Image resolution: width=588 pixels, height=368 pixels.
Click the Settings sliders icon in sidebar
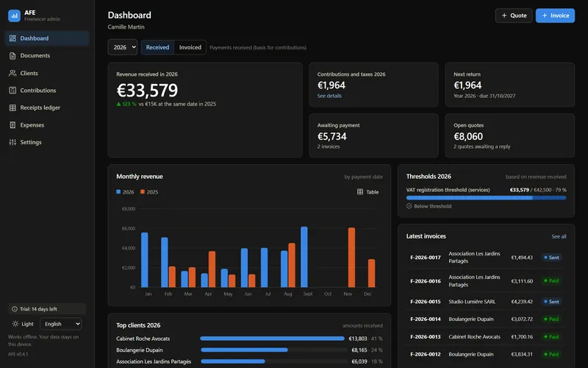[12, 142]
